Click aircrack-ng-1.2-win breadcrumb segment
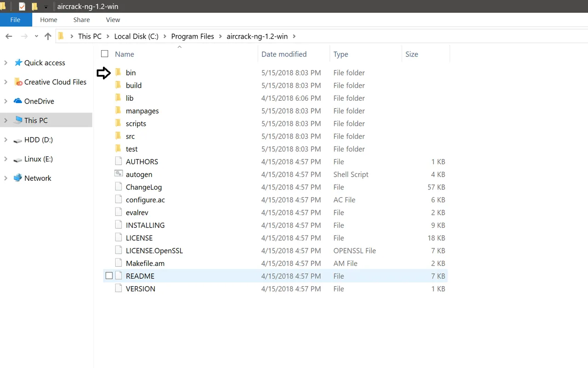 point(257,36)
